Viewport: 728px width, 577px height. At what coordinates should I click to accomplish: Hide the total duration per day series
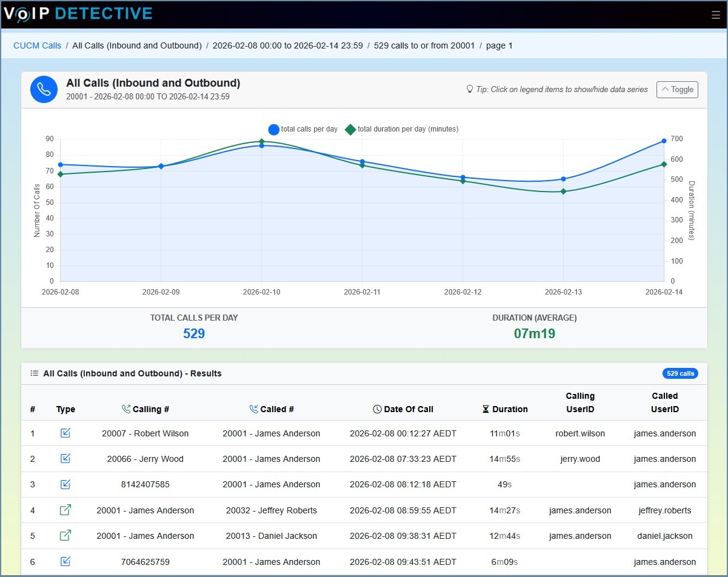403,129
